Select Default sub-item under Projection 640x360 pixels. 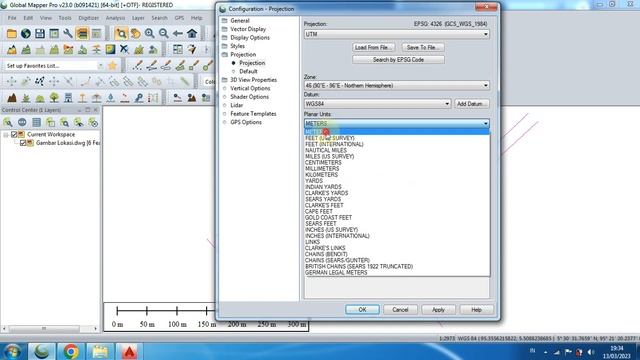(248, 71)
